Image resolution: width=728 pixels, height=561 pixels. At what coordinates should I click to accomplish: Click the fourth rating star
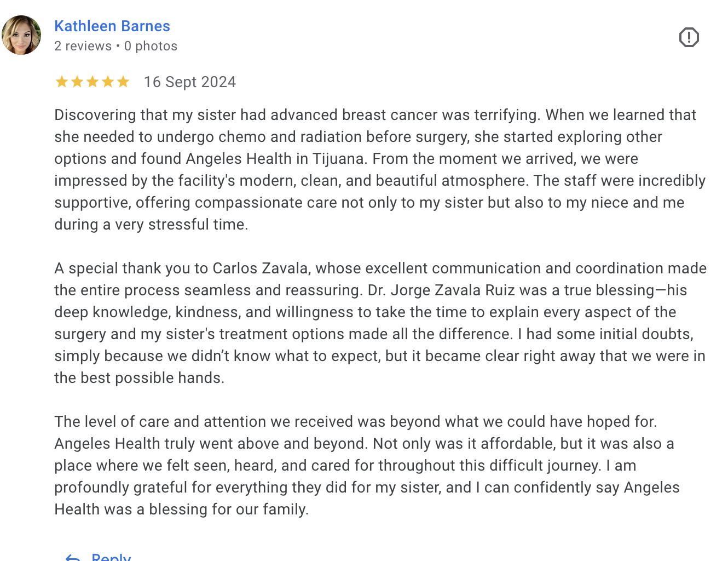point(108,82)
